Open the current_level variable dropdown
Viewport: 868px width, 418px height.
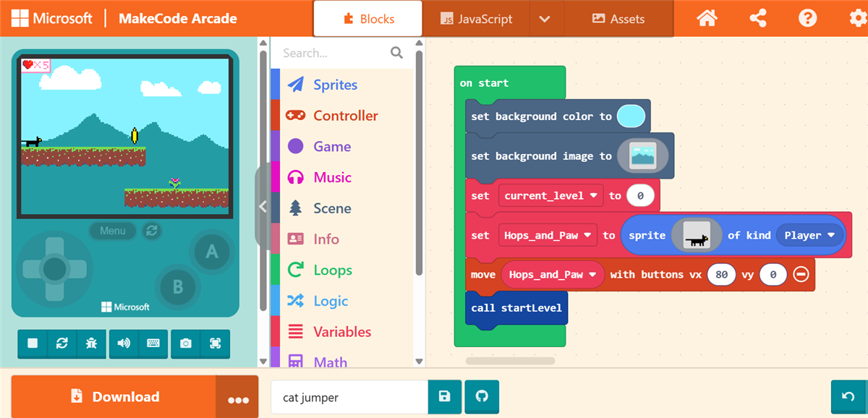[594, 195]
